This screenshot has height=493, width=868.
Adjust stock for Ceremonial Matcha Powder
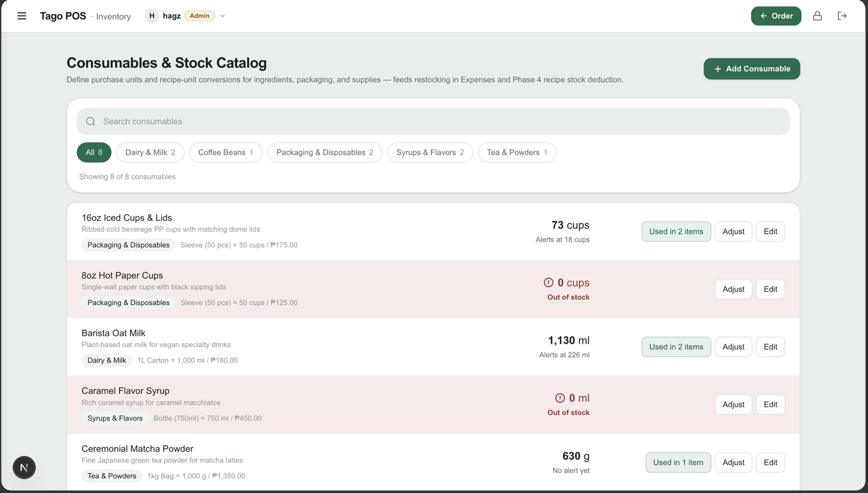point(733,463)
